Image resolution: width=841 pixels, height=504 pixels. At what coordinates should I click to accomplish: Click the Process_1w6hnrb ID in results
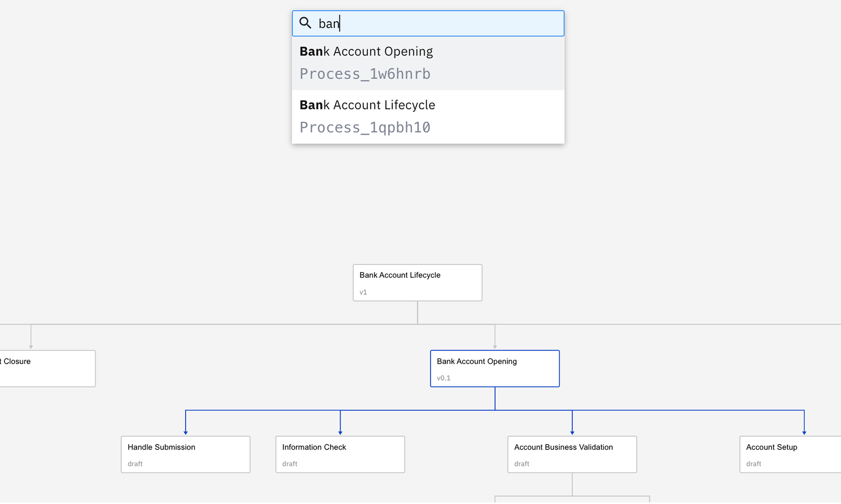365,74
